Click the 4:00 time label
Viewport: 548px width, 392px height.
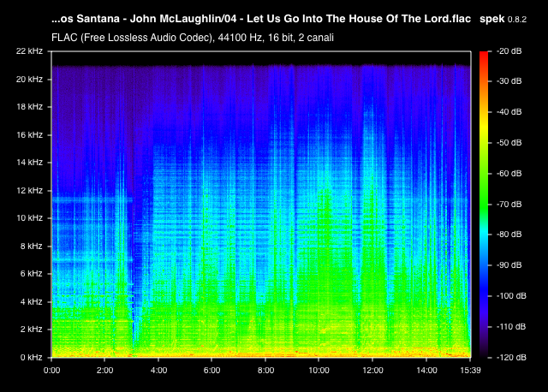(158, 371)
